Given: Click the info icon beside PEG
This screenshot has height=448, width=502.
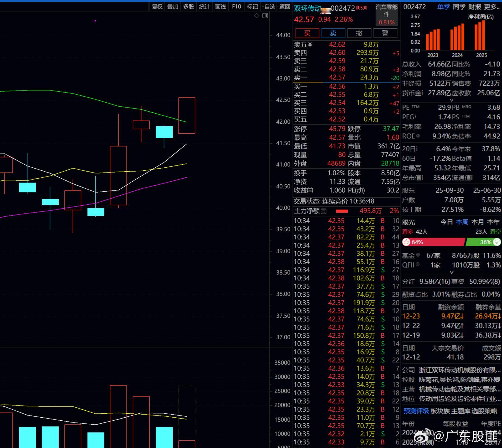Looking at the screenshot, I should [415, 116].
